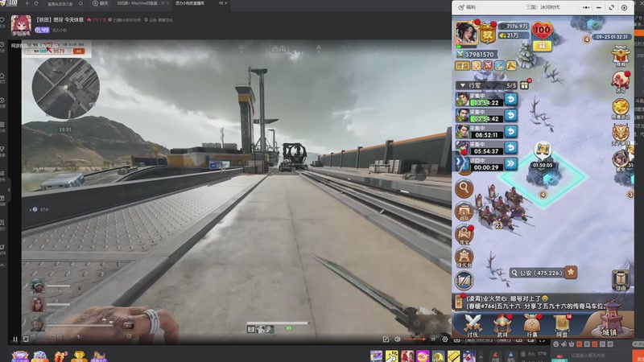This screenshot has height=362, width=644.
Task: Click the target record icon in game titlebar
Action: coord(625,7)
